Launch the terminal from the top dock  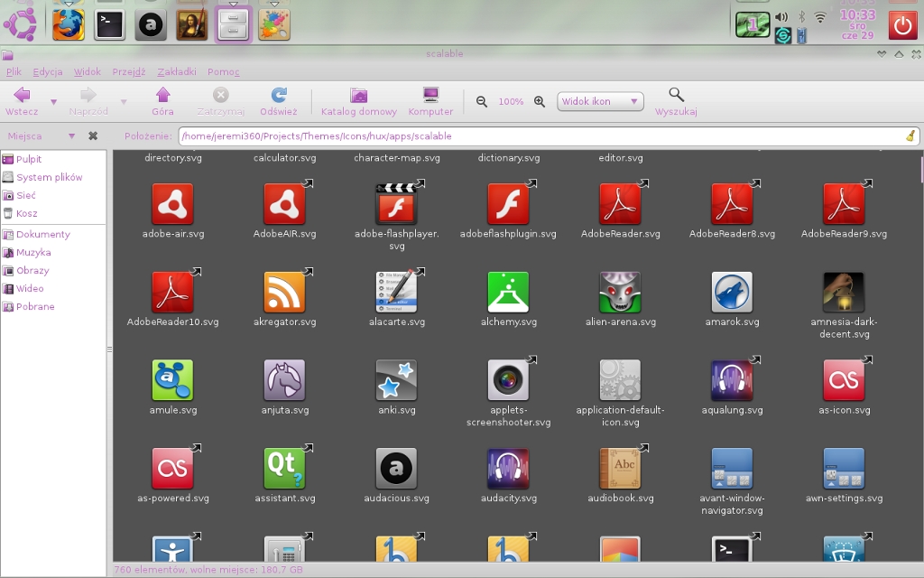(109, 24)
